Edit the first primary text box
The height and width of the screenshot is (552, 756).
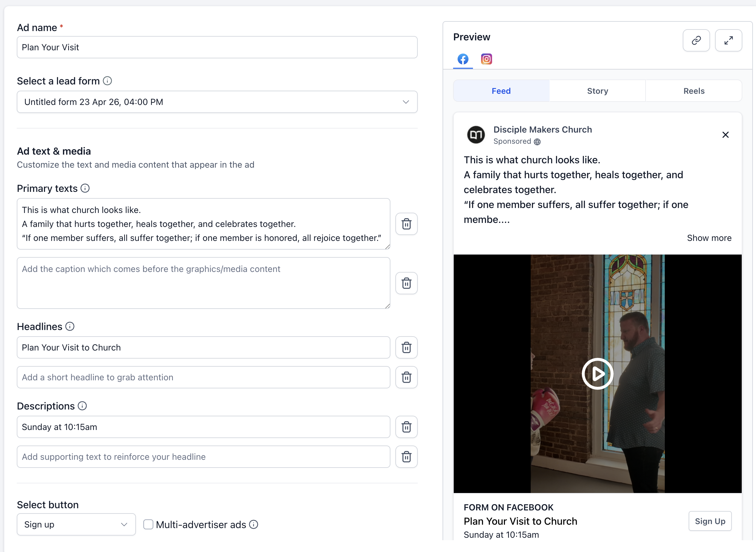click(203, 224)
